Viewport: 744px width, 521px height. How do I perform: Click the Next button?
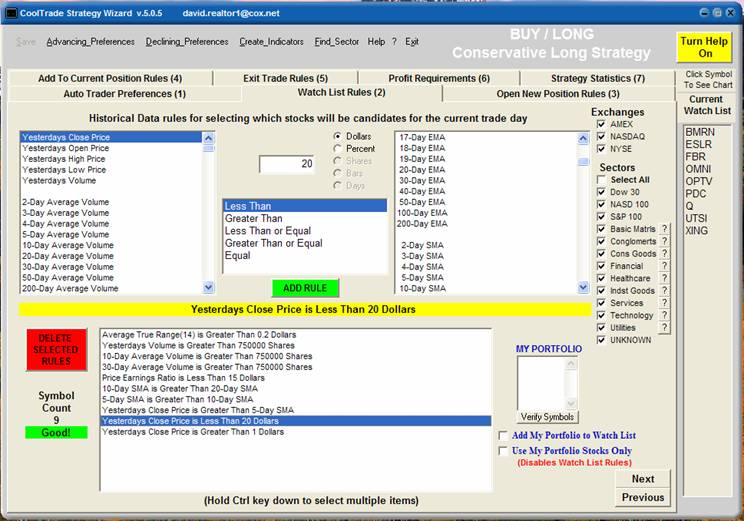(643, 479)
